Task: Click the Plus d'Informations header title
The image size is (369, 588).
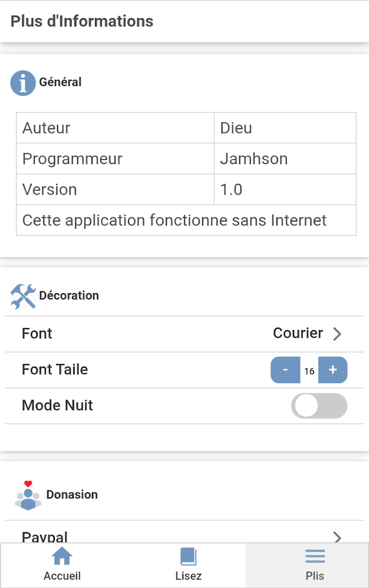Action: [82, 21]
